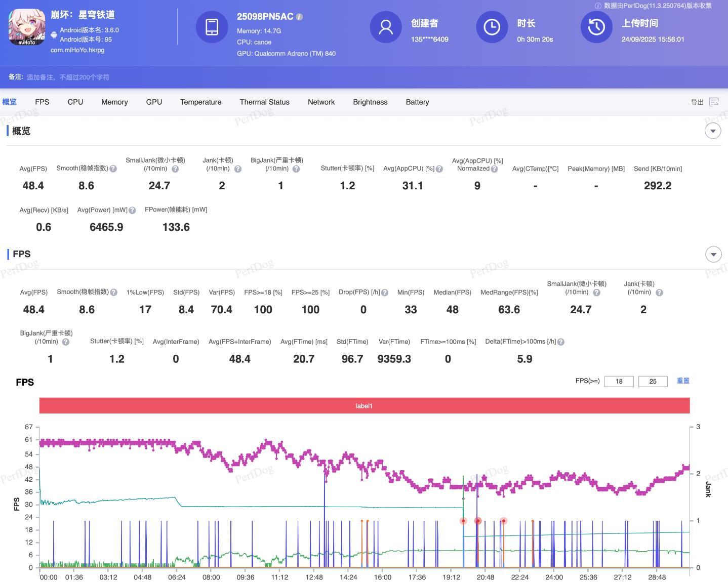Viewport: 728px width, 582px height.
Task: Click the upload time history icon
Action: coord(596,27)
